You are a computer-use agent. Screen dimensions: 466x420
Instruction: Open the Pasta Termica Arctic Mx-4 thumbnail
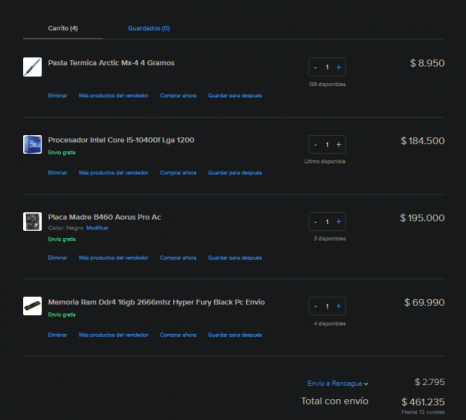[32, 67]
